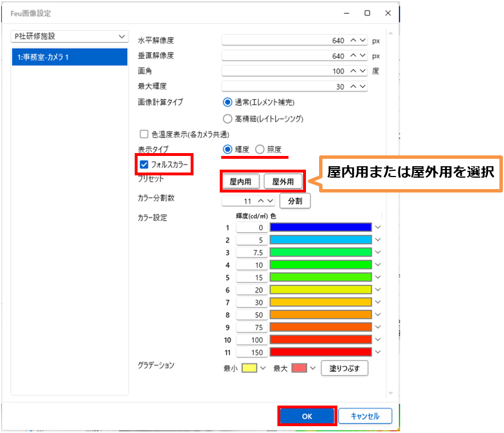
Task: Click the 分割 button
Action: tap(295, 201)
